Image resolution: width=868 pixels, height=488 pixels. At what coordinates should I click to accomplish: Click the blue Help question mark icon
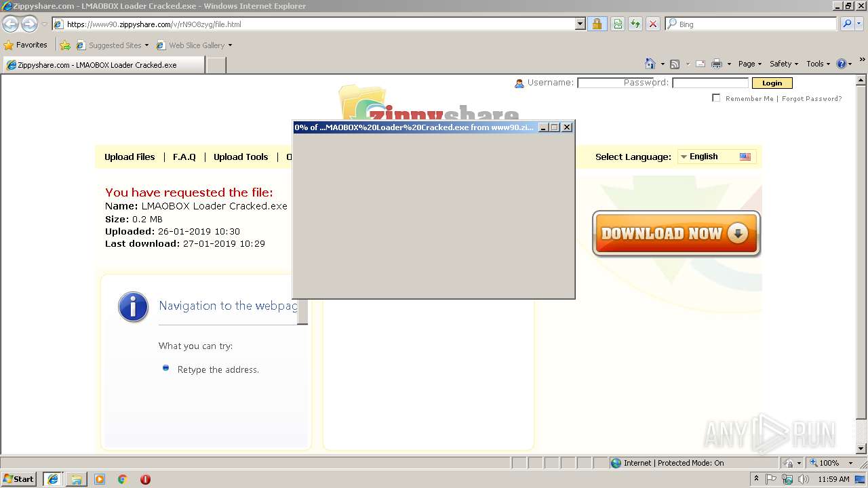[842, 64]
